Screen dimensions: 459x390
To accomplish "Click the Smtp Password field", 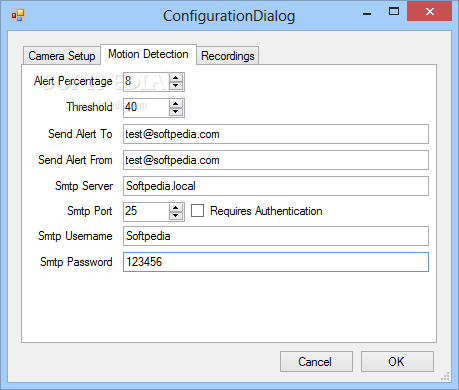I will click(x=276, y=262).
